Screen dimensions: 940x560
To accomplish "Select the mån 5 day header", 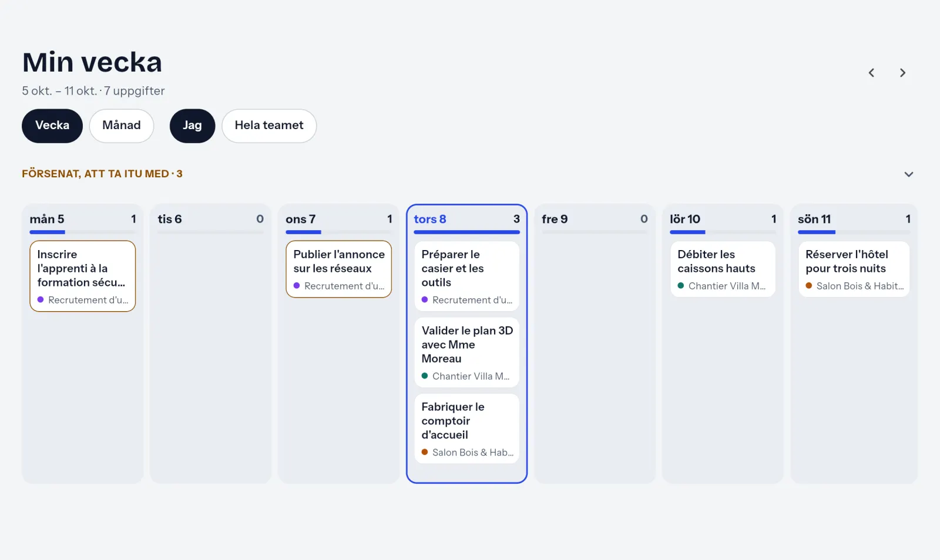I will point(47,219).
